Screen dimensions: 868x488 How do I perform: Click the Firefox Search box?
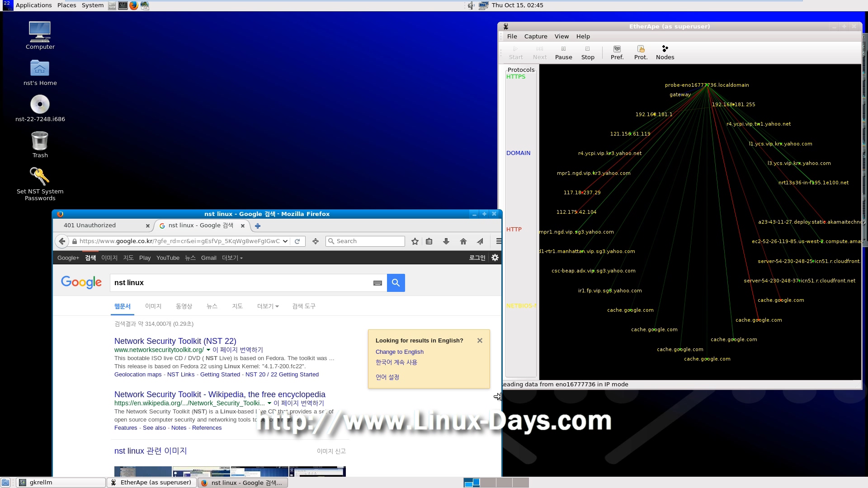(x=365, y=241)
